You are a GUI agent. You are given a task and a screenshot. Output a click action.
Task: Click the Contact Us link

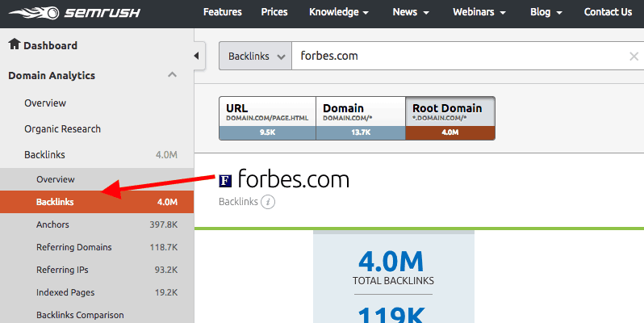pyautogui.click(x=608, y=12)
